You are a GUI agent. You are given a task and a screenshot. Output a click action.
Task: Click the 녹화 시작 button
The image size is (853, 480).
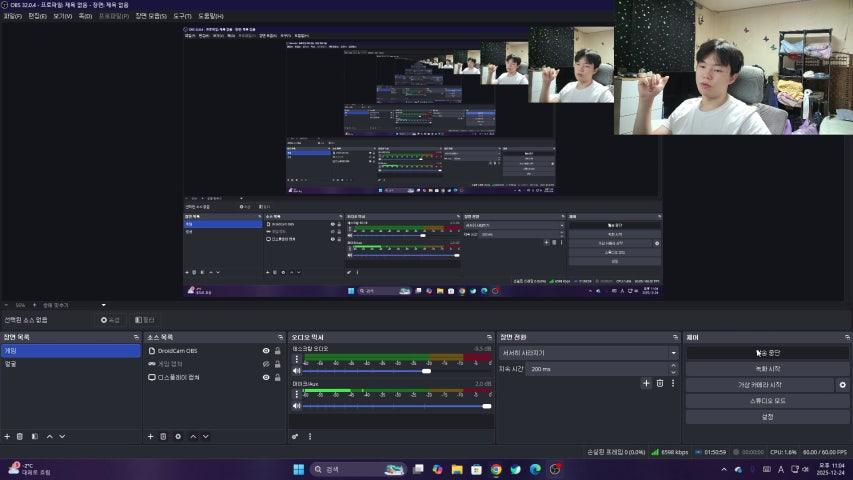pos(767,369)
